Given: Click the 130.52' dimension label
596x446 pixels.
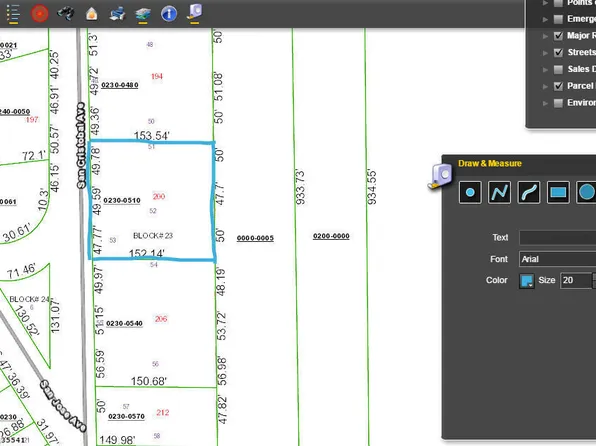Looking at the screenshot, I should (x=27, y=322).
